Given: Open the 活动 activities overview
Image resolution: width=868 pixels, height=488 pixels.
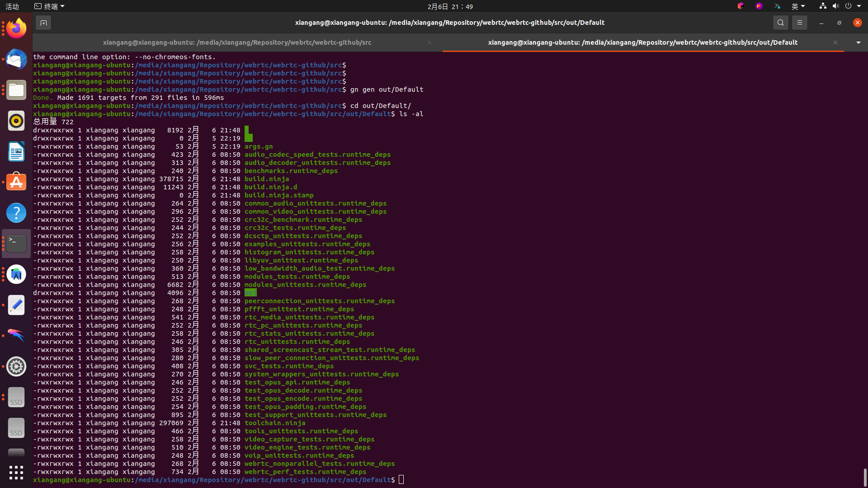Looking at the screenshot, I should click(12, 6).
